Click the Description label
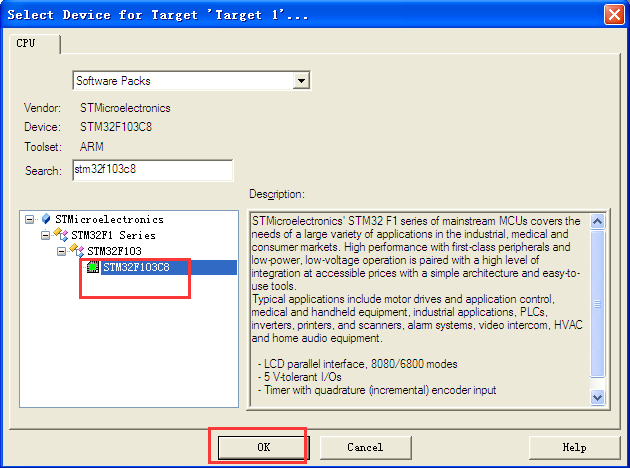 coord(277,194)
